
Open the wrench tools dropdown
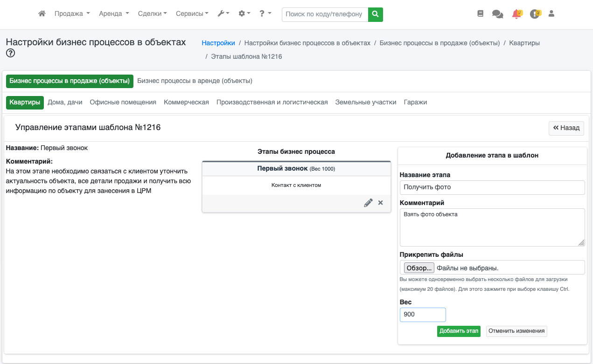(223, 14)
